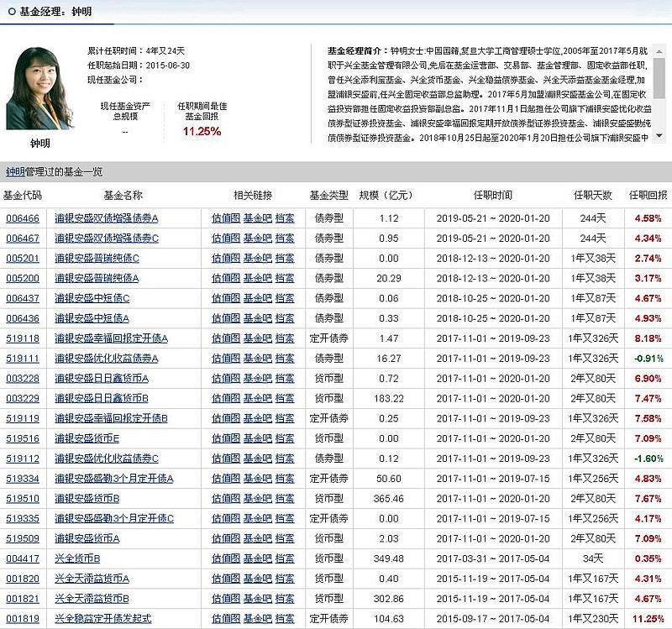Click the 365.46 scale value
Viewport: 672px width, 629px height.
tap(389, 499)
